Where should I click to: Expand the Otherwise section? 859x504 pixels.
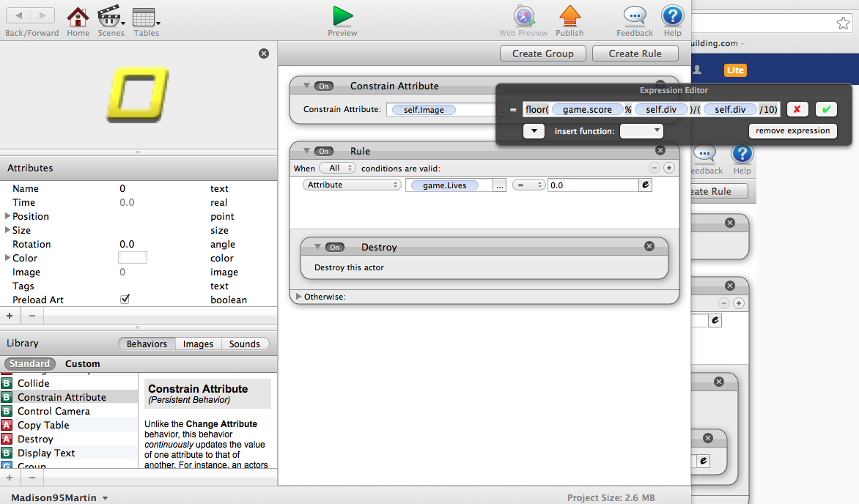coord(298,297)
